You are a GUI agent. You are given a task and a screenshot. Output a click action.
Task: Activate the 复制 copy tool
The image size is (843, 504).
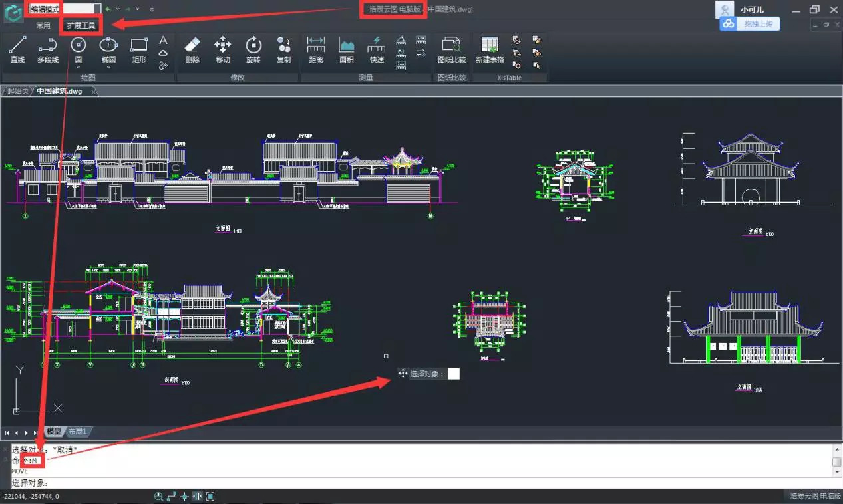click(x=283, y=49)
